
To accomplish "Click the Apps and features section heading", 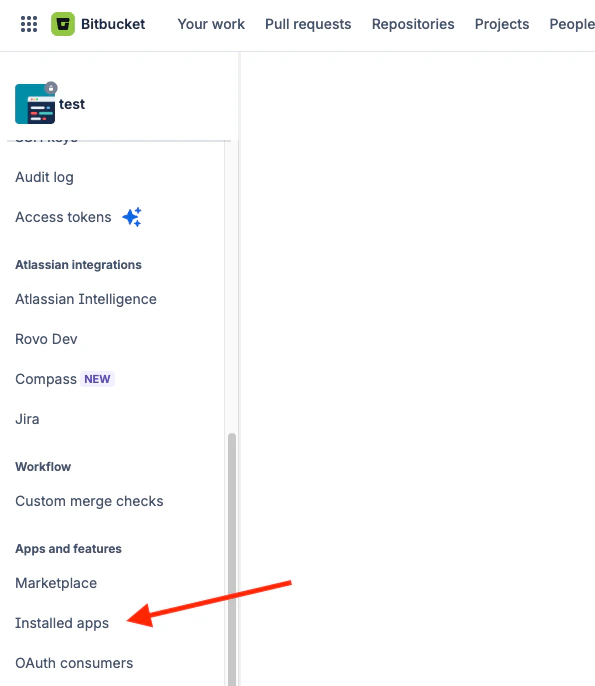I will click(x=68, y=549).
